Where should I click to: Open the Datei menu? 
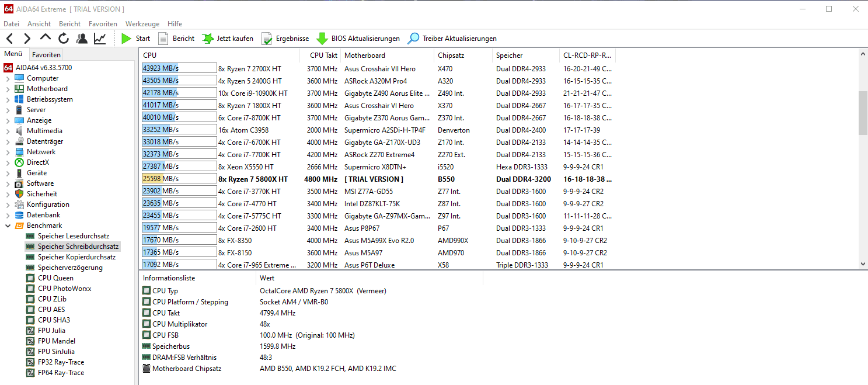11,24
